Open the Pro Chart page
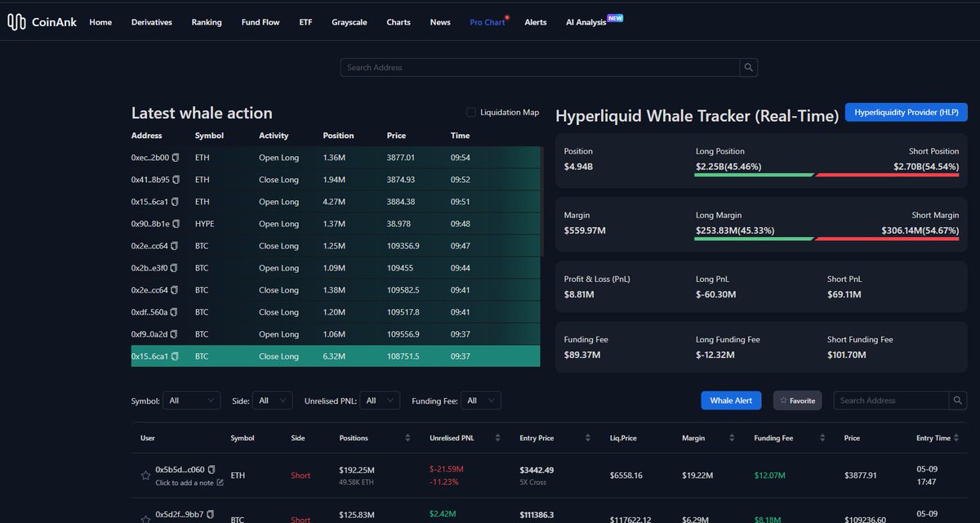 point(488,22)
